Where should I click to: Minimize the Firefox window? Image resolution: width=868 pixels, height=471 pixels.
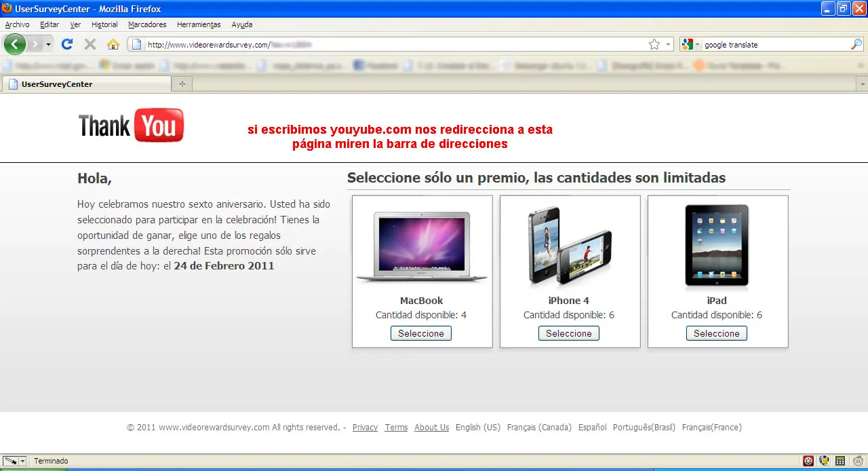pos(828,8)
